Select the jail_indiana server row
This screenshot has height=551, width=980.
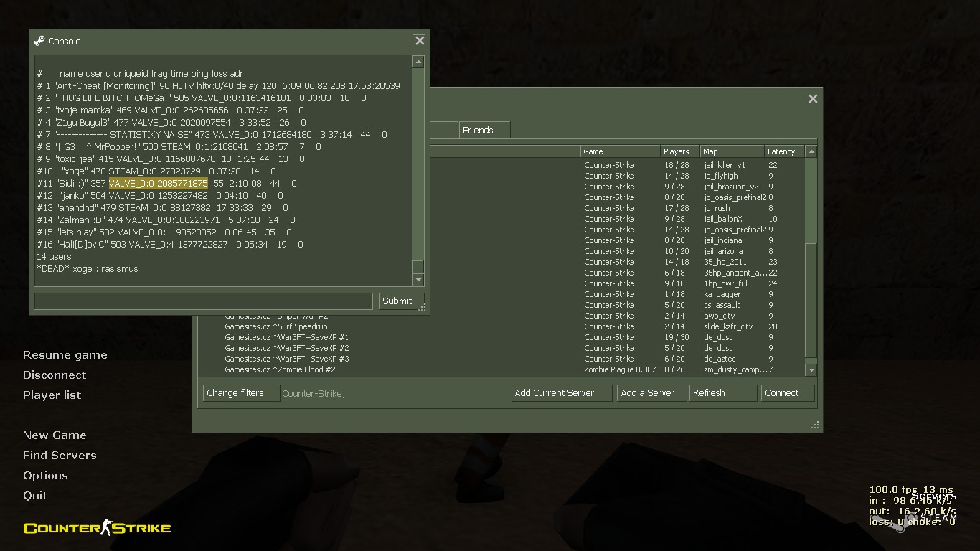pyautogui.click(x=617, y=240)
